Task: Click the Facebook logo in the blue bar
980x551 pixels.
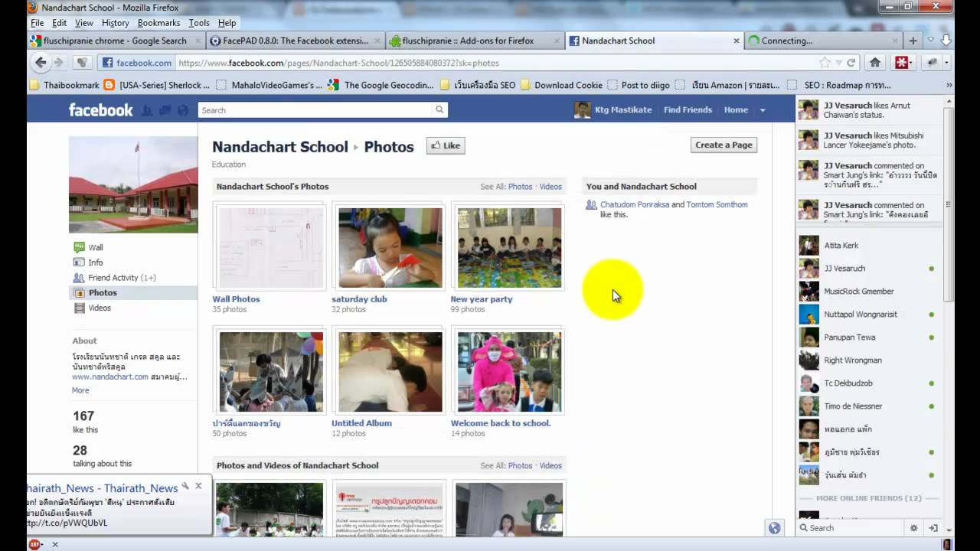Action: click(100, 110)
